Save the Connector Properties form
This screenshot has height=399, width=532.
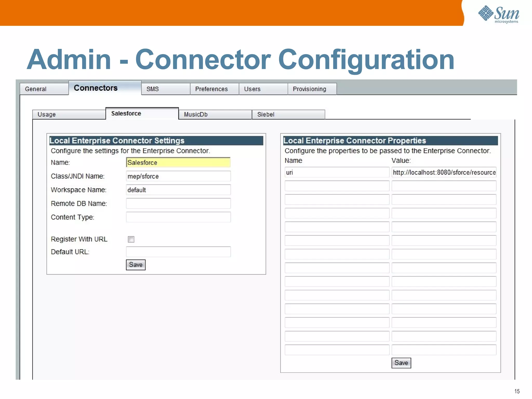coord(401,363)
